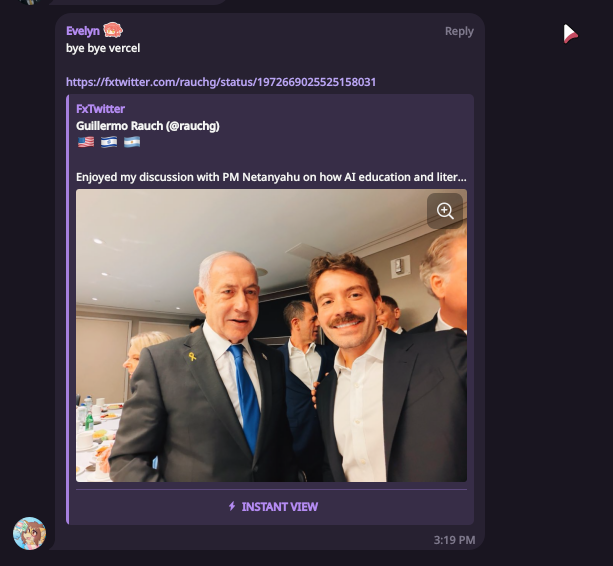
Task: Click the "Enjoyed my discussion" embed description
Action: (x=271, y=177)
